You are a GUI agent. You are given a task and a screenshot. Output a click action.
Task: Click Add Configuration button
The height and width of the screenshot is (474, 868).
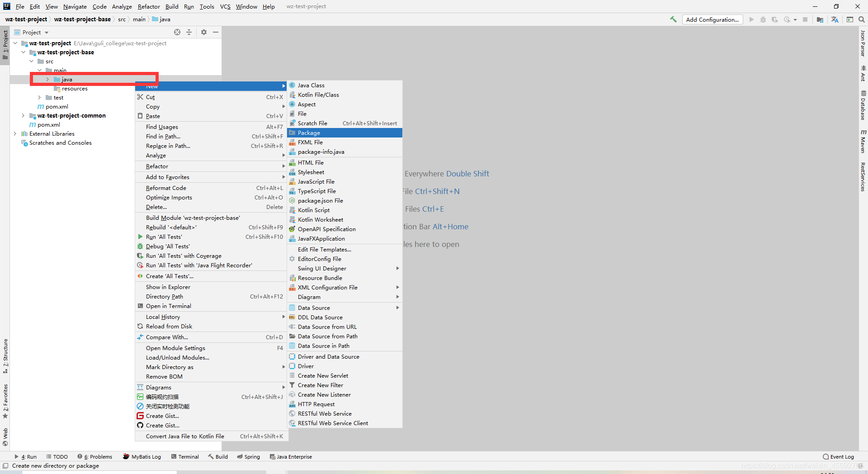coord(712,19)
